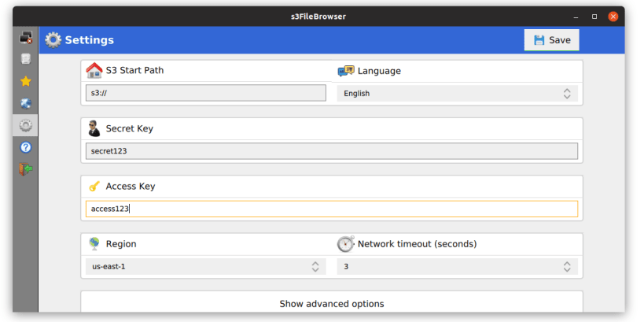Click the Access Key input field
The height and width of the screenshot is (322, 644).
(331, 209)
